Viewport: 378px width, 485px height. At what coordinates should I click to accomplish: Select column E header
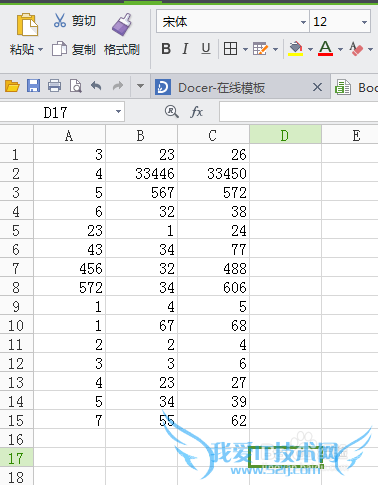[350, 135]
